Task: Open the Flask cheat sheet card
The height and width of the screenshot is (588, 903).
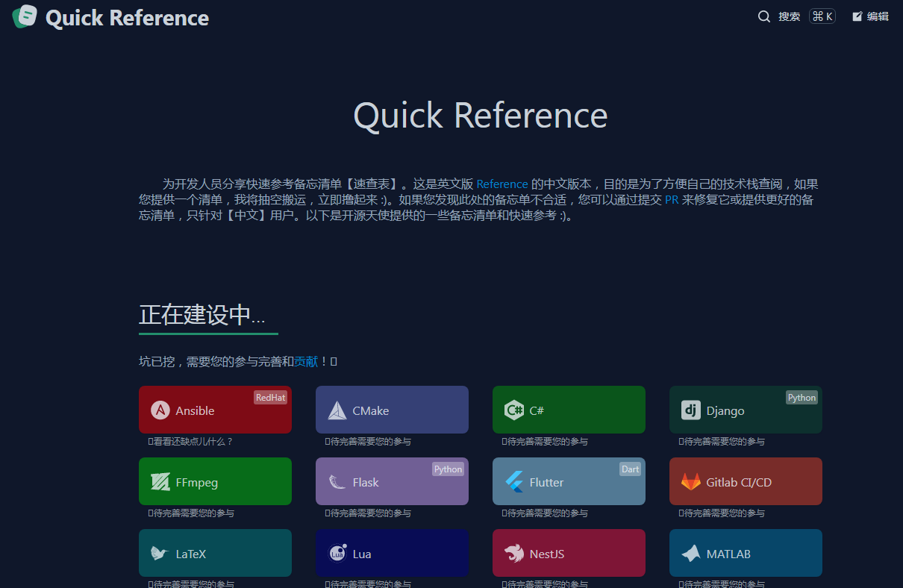Action: 392,482
